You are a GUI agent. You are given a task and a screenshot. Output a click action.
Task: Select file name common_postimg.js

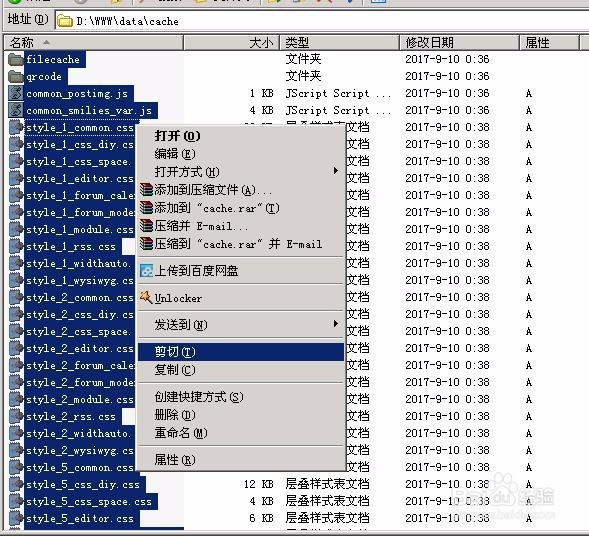tap(77, 93)
